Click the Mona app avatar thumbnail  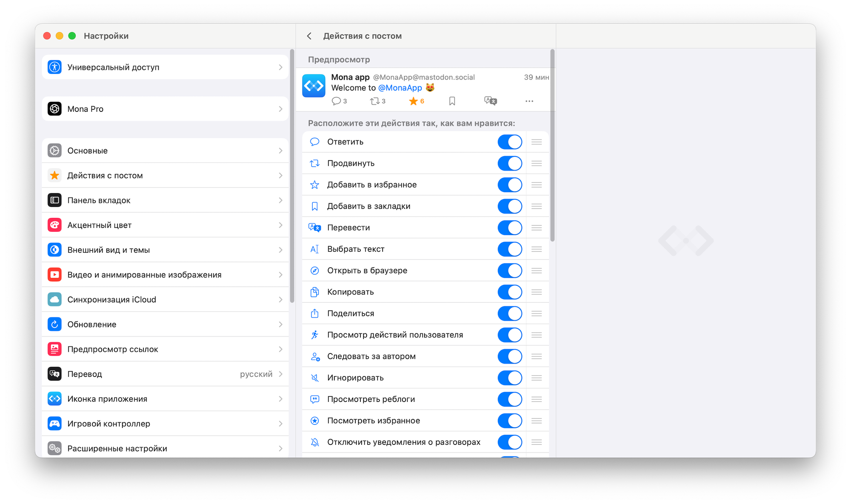pyautogui.click(x=314, y=86)
